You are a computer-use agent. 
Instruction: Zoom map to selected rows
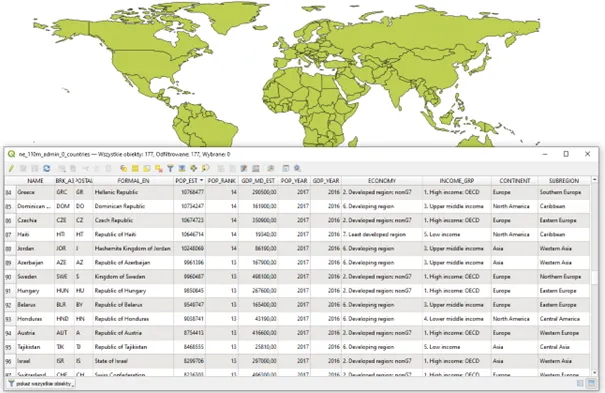click(206, 169)
